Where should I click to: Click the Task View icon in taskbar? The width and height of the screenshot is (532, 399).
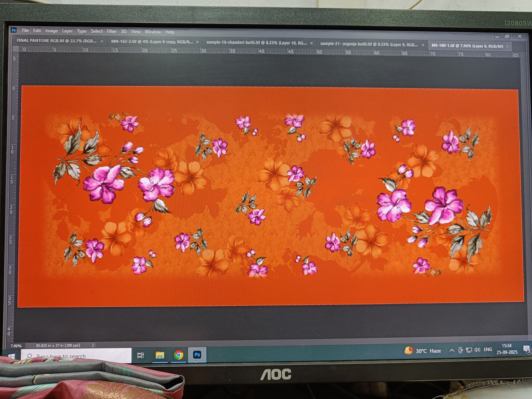pos(140,355)
